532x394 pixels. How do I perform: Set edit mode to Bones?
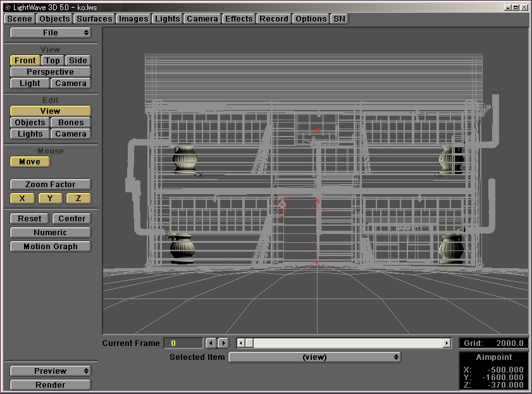[x=71, y=123]
